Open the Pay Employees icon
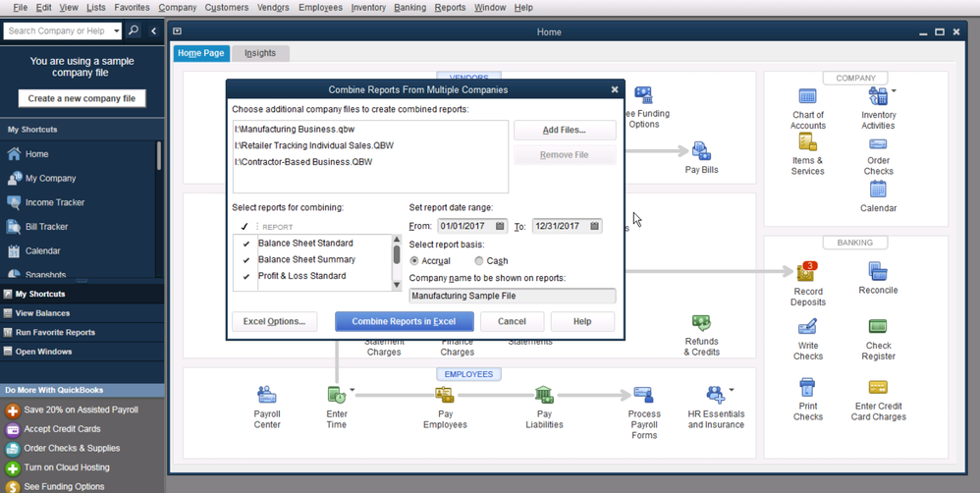The image size is (980, 493). point(445,395)
